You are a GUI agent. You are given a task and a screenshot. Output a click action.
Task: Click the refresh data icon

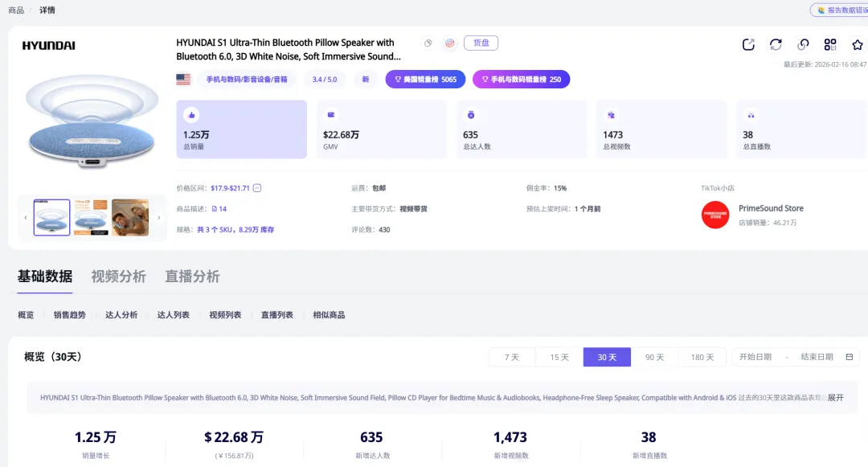click(776, 44)
